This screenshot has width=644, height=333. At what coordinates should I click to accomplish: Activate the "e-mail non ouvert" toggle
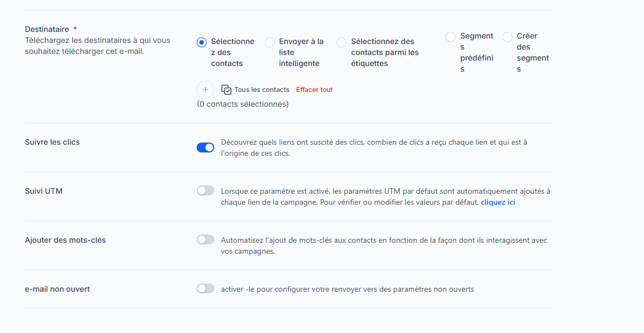pos(205,288)
